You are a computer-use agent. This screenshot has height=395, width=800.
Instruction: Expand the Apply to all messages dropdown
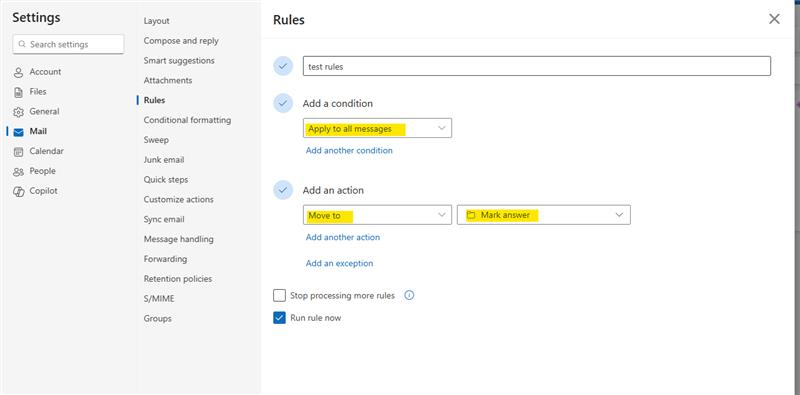click(x=377, y=128)
